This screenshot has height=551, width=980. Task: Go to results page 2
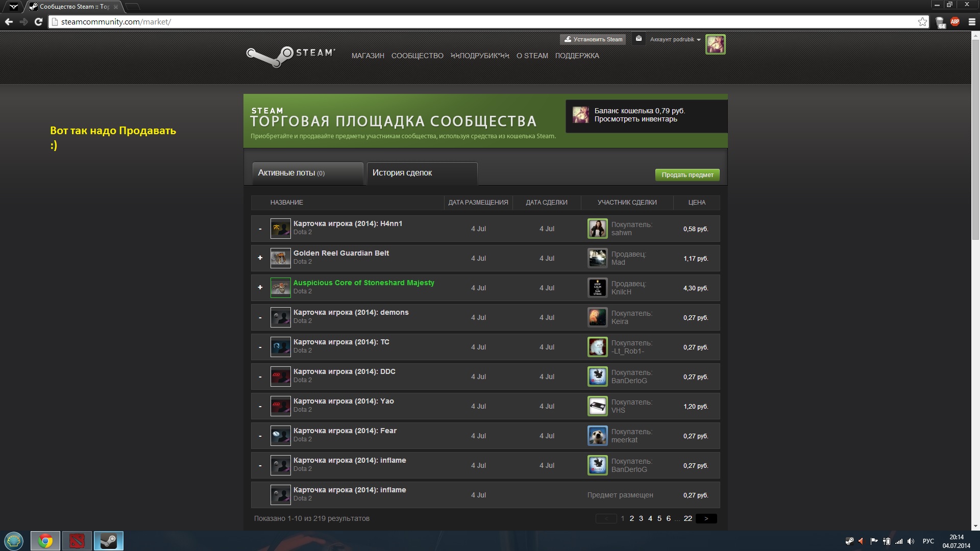[631, 518]
